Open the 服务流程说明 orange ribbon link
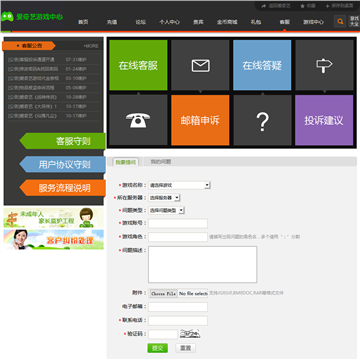The image size is (360, 360). pos(63,188)
